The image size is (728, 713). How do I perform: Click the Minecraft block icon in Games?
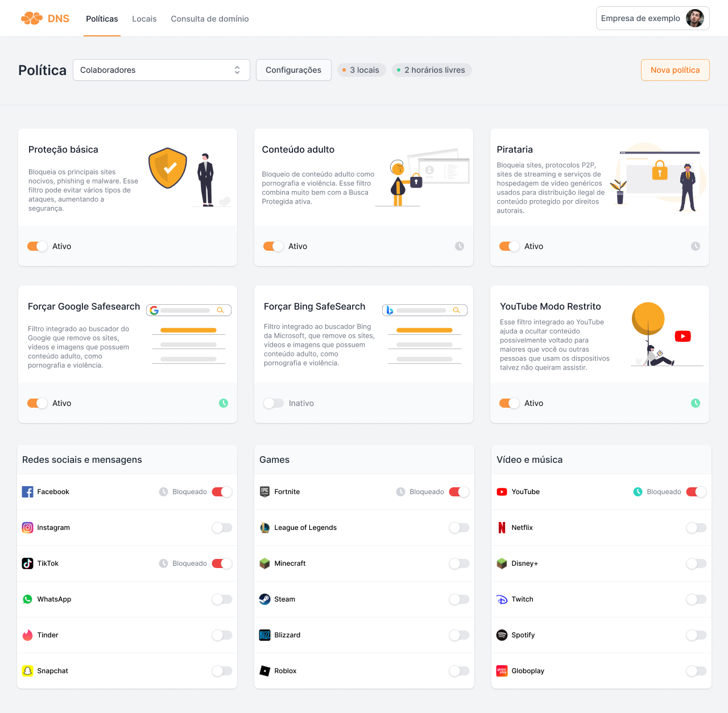264,563
